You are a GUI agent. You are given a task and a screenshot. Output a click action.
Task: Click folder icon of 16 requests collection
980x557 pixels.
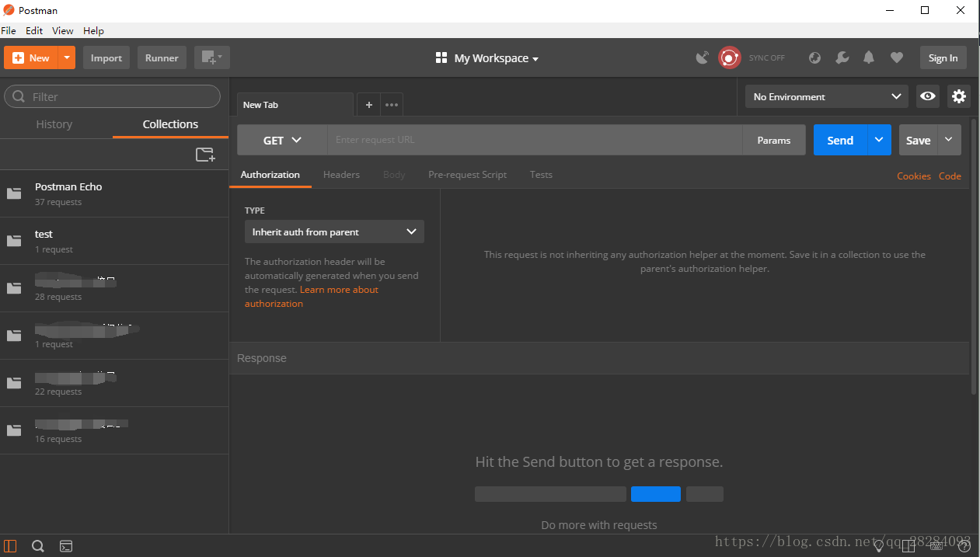tap(14, 430)
